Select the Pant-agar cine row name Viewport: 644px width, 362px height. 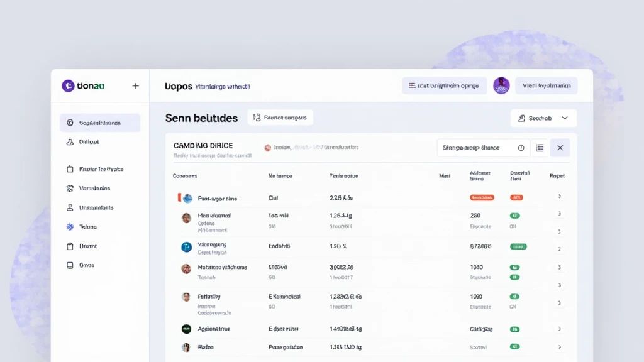click(x=217, y=199)
